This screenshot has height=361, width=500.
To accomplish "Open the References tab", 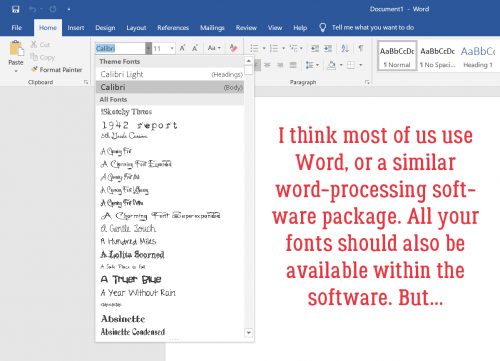I will 173,28.
